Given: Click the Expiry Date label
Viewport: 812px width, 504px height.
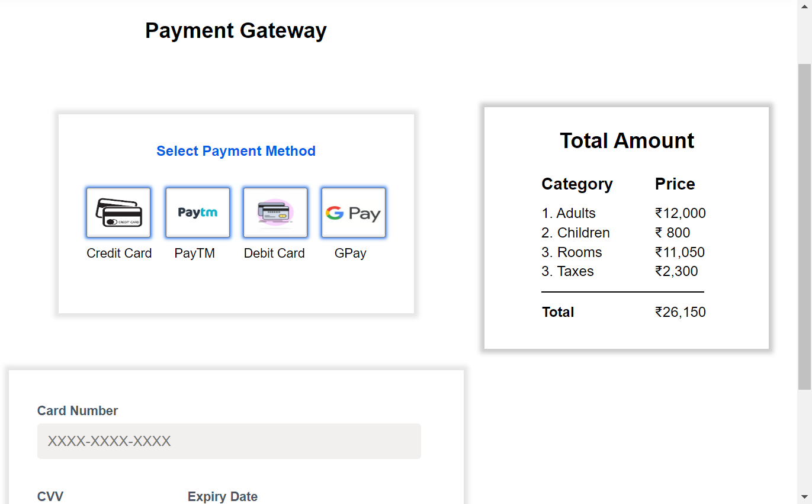Looking at the screenshot, I should pyautogui.click(x=223, y=497).
